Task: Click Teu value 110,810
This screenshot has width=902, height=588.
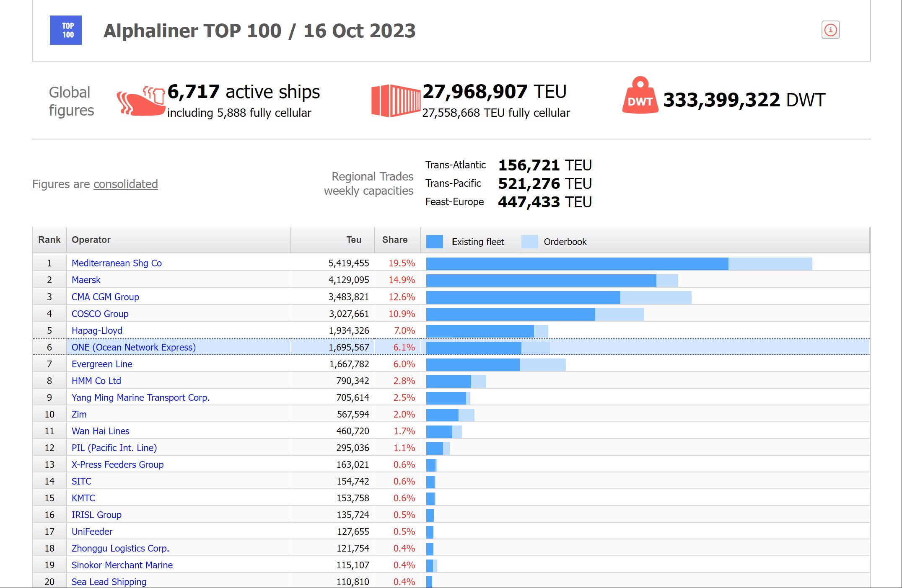Action: point(353,582)
